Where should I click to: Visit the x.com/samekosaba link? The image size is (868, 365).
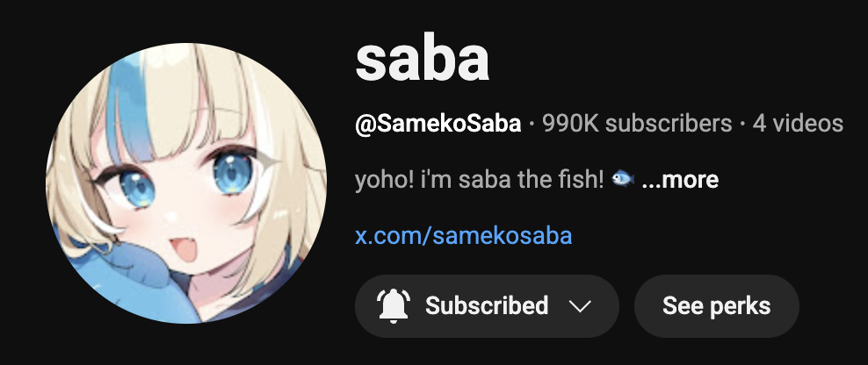pyautogui.click(x=463, y=235)
